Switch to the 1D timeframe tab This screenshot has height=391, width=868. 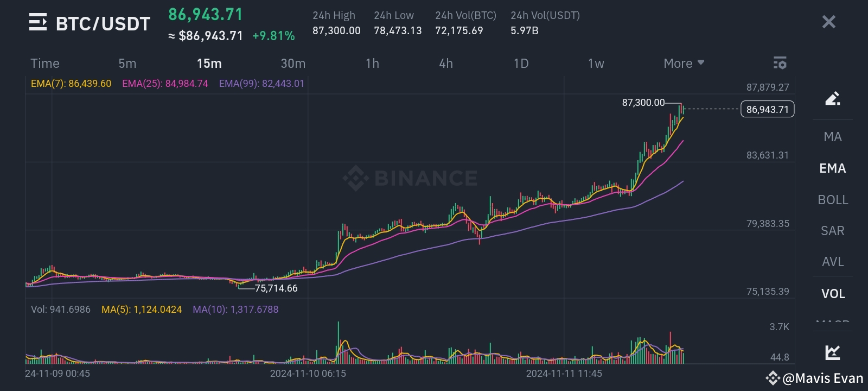pos(520,63)
